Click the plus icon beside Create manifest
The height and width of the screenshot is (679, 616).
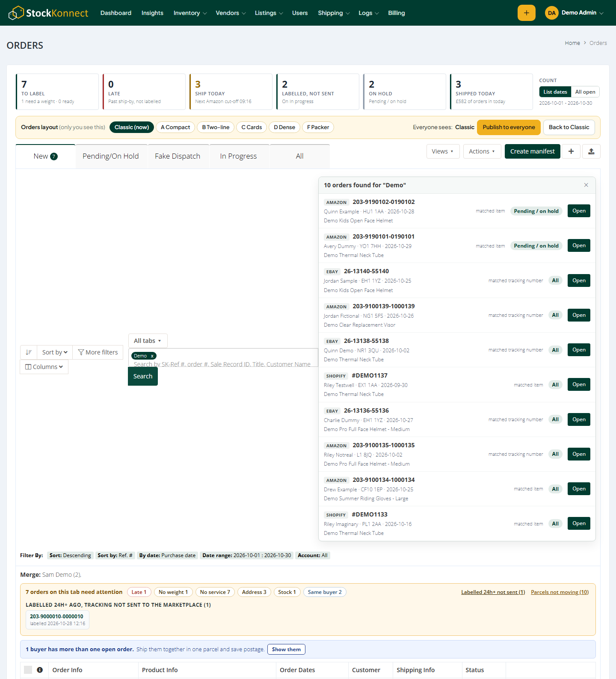(x=571, y=151)
